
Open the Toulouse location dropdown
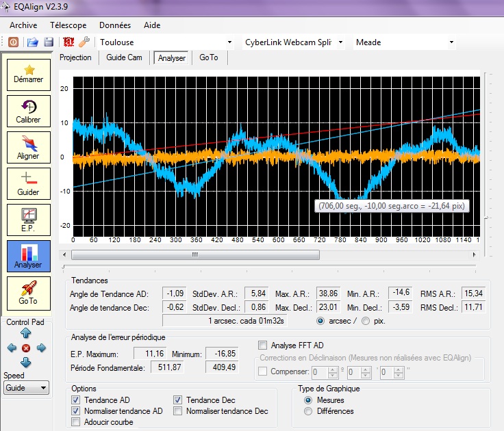(x=229, y=42)
